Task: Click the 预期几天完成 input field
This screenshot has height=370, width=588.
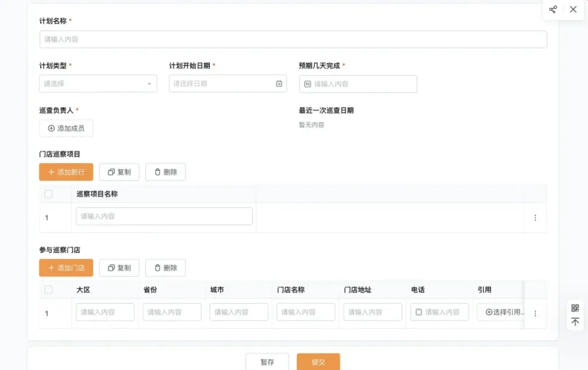Action: click(362, 84)
